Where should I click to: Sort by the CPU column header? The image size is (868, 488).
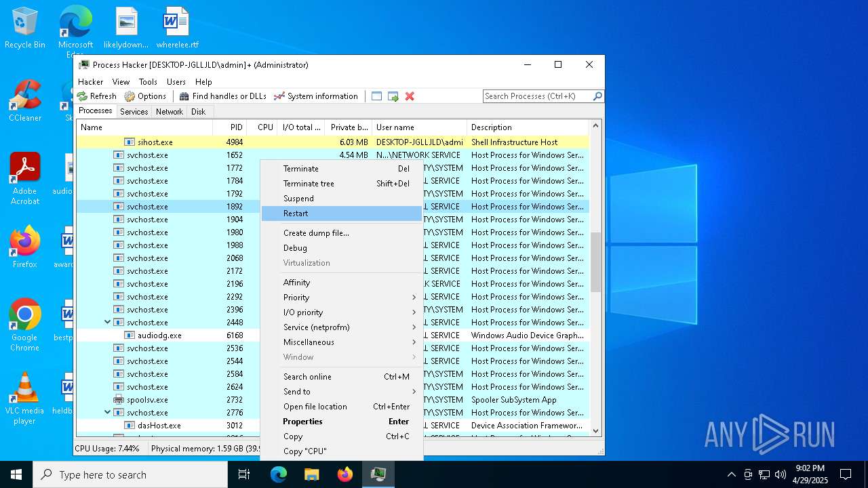(262, 127)
